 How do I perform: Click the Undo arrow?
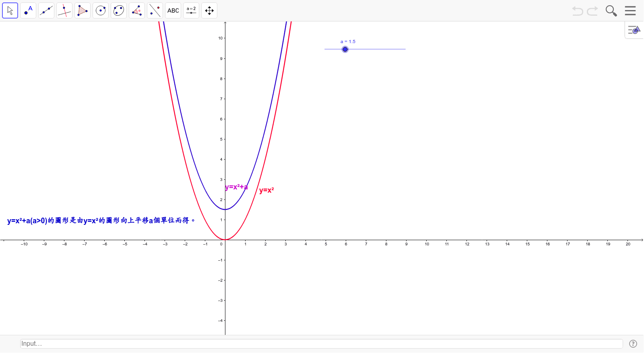pyautogui.click(x=578, y=11)
